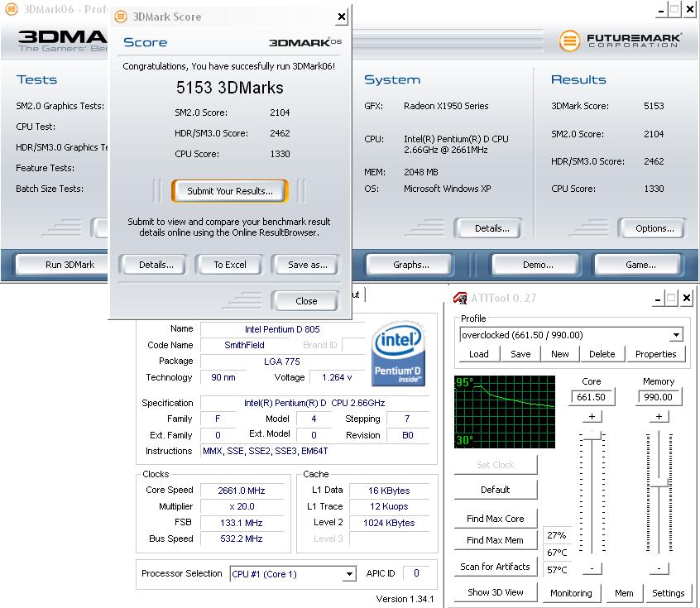This screenshot has width=700, height=608.
Task: Click the Default clocks button
Action: click(x=495, y=490)
